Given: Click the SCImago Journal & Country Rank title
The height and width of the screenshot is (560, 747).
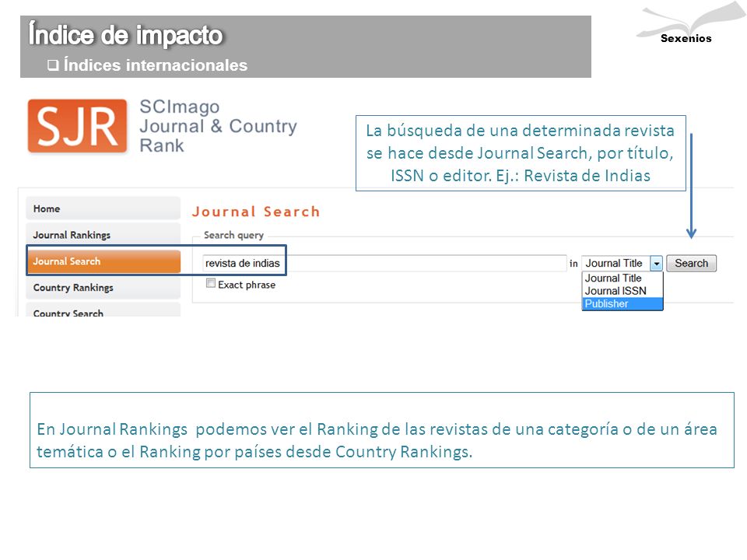Looking at the screenshot, I should point(218,126).
